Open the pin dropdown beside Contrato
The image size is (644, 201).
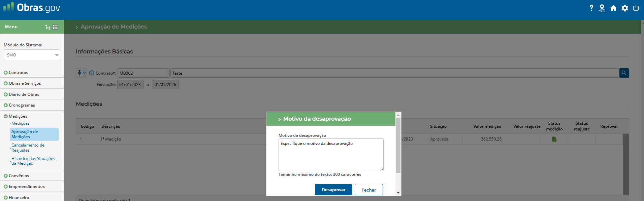pyautogui.click(x=85, y=73)
